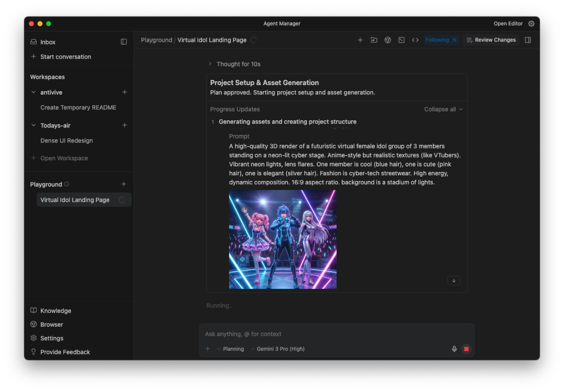Collapse the antivive workspace tree
This screenshot has width=564, height=392.
click(33, 93)
